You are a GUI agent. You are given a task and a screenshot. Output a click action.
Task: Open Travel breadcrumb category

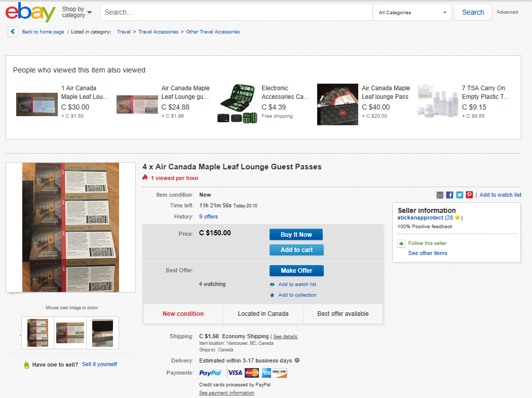(124, 31)
